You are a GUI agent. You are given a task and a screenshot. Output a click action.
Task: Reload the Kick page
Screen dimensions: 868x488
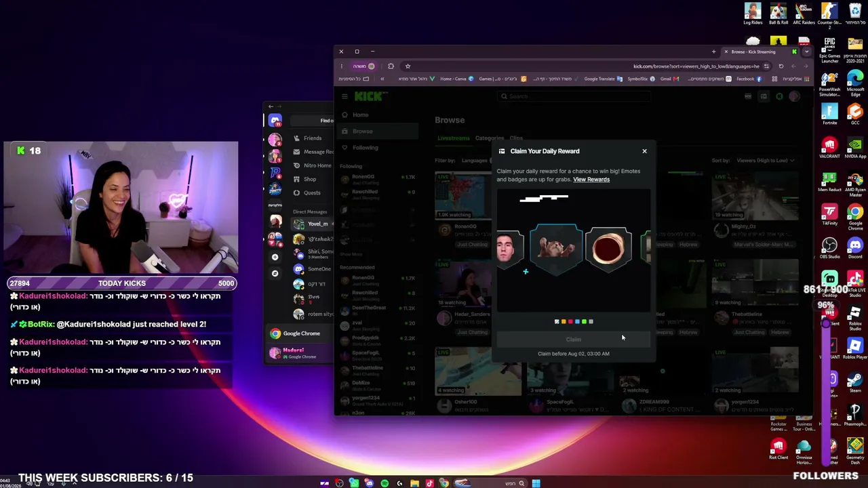[x=781, y=66]
